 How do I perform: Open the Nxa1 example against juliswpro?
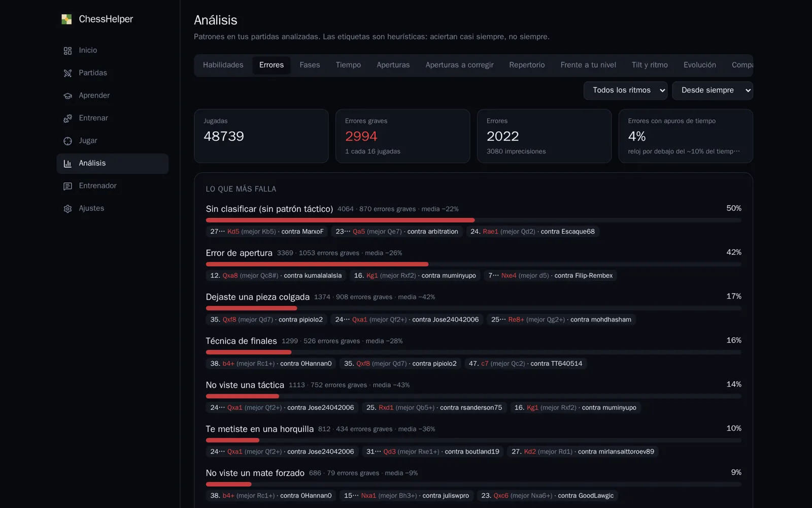click(x=407, y=496)
